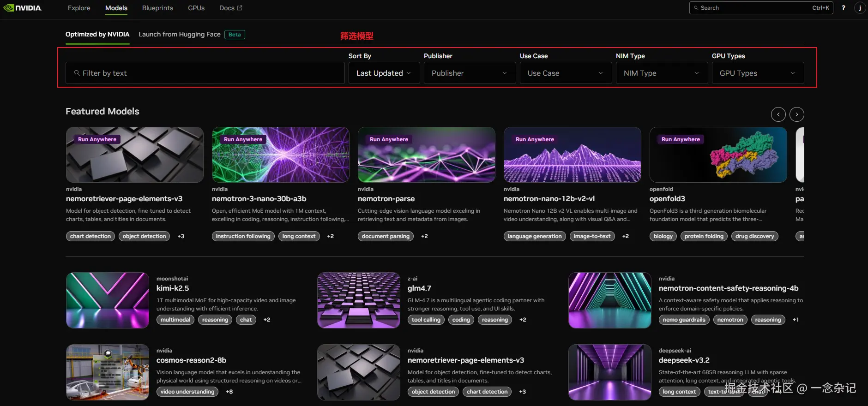Open the Explore navigation tab

79,8
